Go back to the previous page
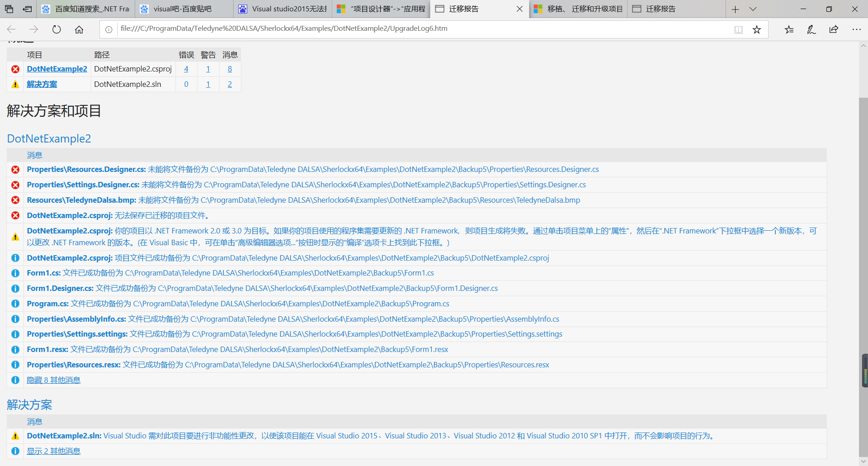Screen dimensions: 868x466 tap(12, 29)
